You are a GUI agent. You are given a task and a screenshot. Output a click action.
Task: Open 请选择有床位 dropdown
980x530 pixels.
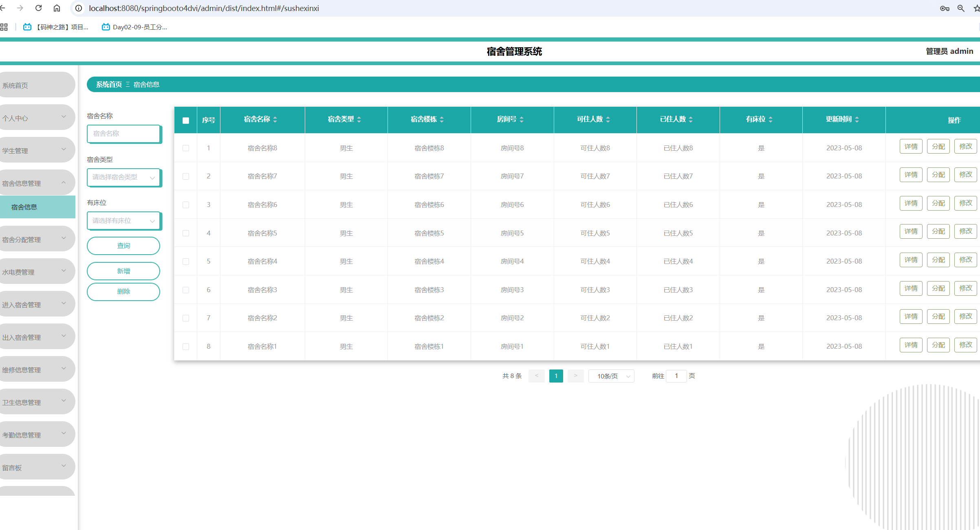point(124,221)
